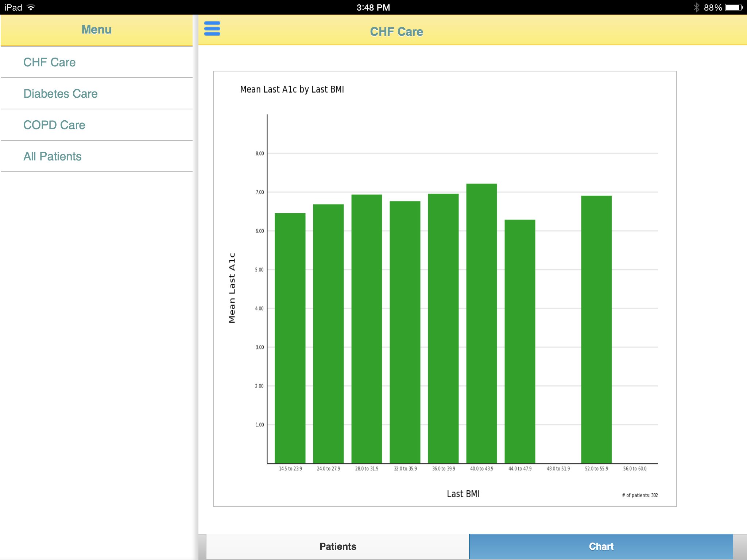Switch to the Patients tab
Viewport: 747px width, 560px height.
coord(338,547)
